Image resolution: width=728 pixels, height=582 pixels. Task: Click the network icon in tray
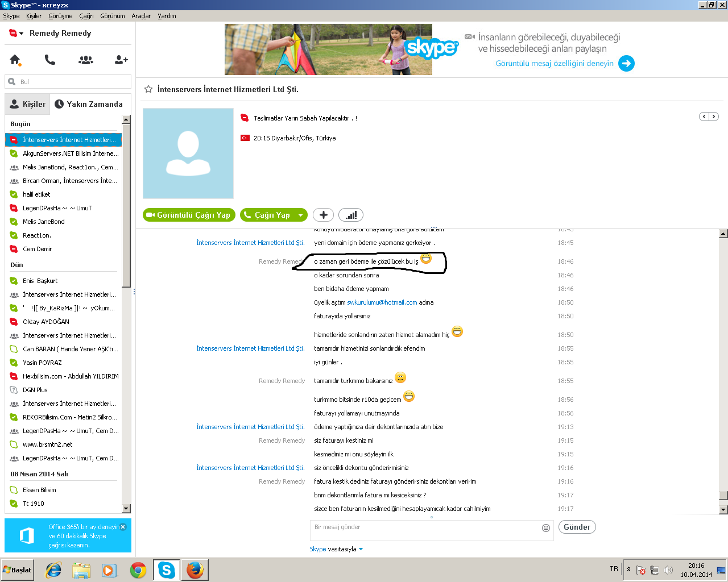pyautogui.click(x=655, y=570)
